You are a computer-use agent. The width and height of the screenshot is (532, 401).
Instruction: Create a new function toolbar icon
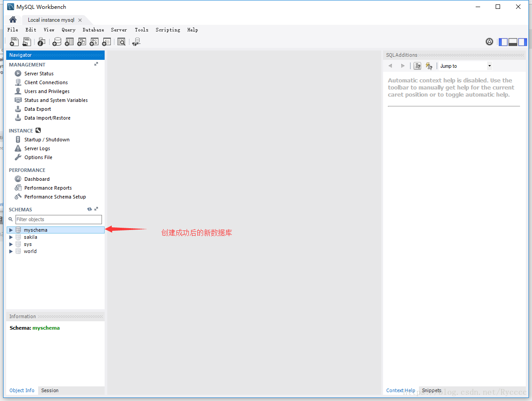tap(106, 42)
